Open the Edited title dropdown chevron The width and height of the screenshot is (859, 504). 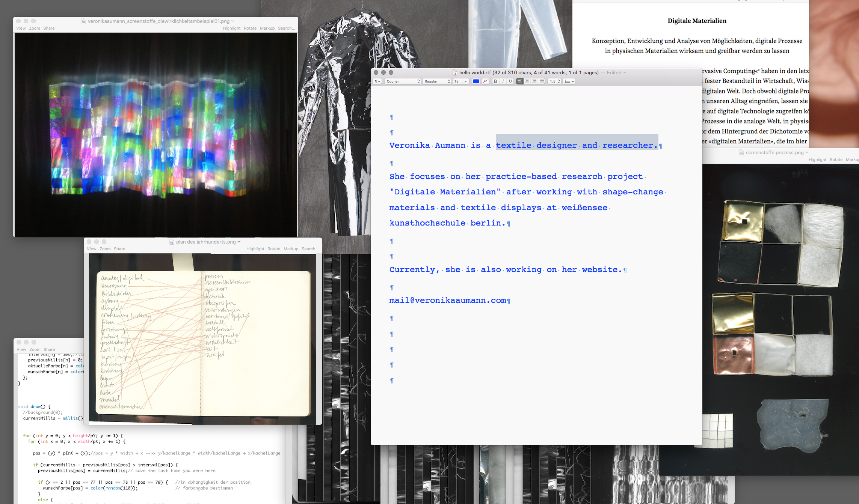point(625,72)
